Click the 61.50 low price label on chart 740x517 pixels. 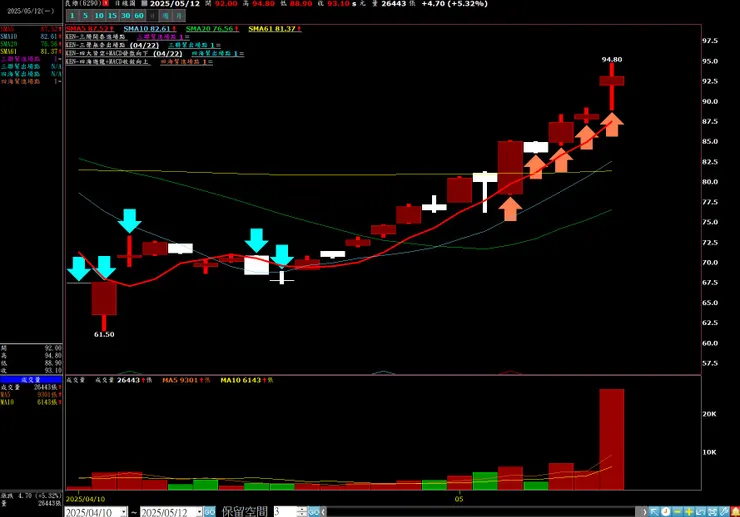[104, 334]
